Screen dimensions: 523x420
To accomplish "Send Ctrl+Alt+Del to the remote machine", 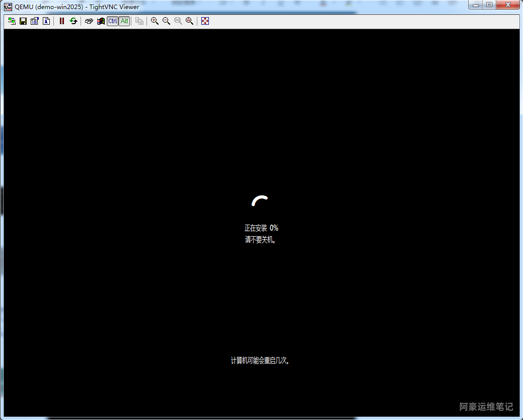I will click(x=89, y=21).
